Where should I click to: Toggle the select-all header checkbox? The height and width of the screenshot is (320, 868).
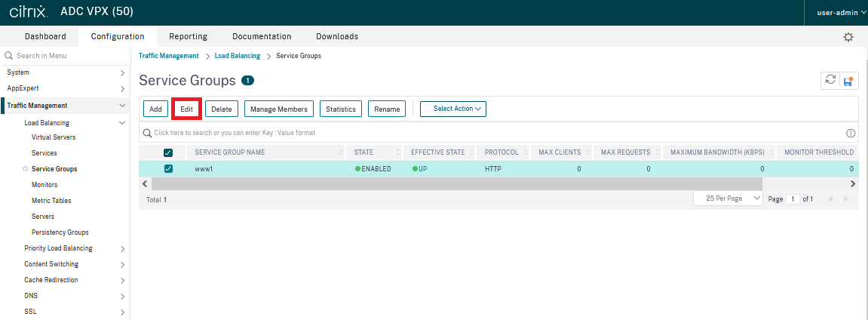point(168,152)
